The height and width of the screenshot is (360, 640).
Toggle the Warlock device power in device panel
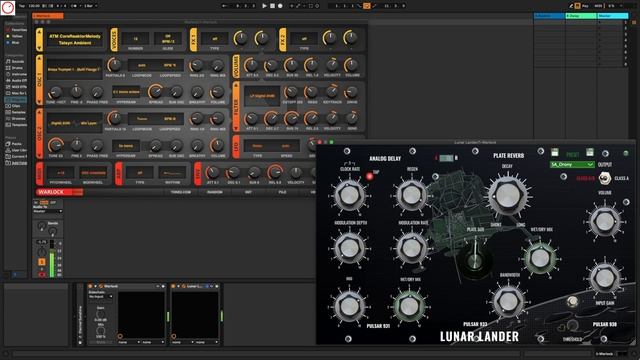click(x=90, y=287)
